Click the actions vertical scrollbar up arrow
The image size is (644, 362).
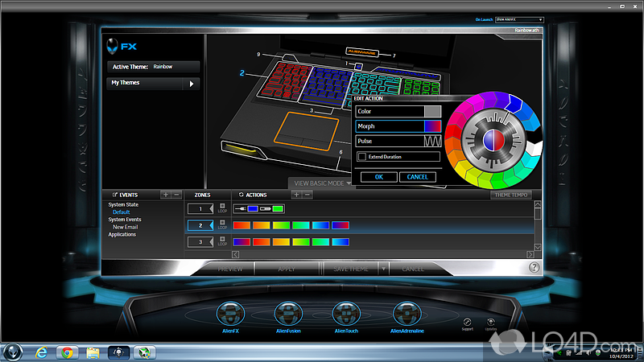537,204
